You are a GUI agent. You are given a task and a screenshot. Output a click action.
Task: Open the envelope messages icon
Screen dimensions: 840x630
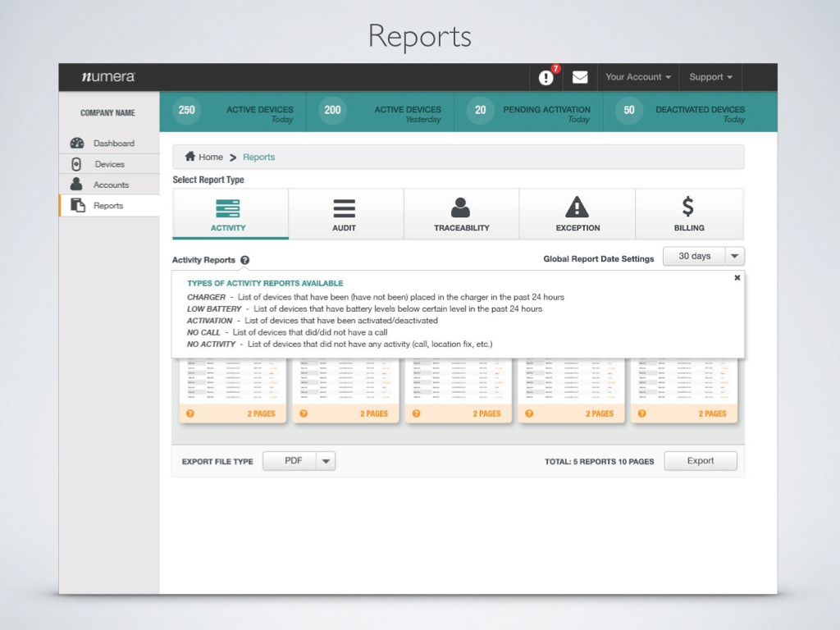[x=580, y=77]
